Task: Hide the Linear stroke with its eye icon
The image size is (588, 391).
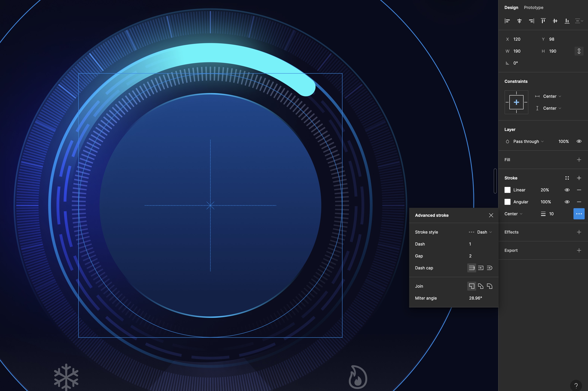Action: pos(567,190)
